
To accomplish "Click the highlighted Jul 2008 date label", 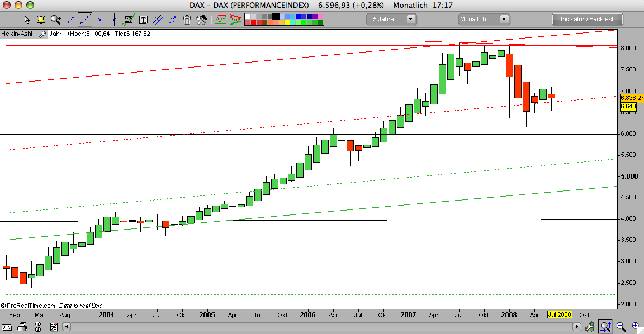I will point(560,314).
